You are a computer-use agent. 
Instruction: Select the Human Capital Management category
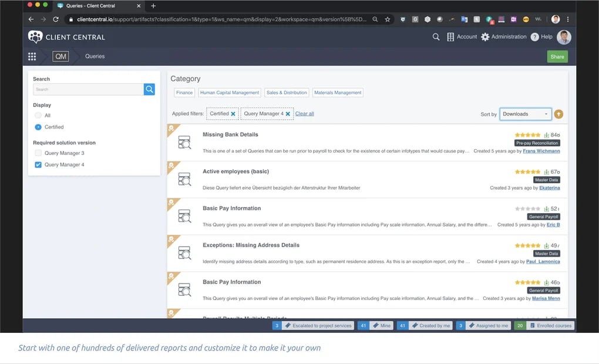tap(229, 93)
